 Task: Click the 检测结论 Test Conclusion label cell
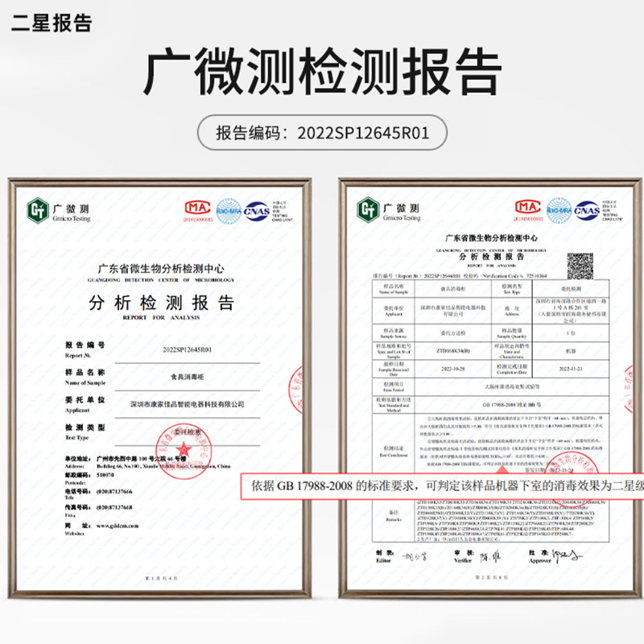click(394, 452)
